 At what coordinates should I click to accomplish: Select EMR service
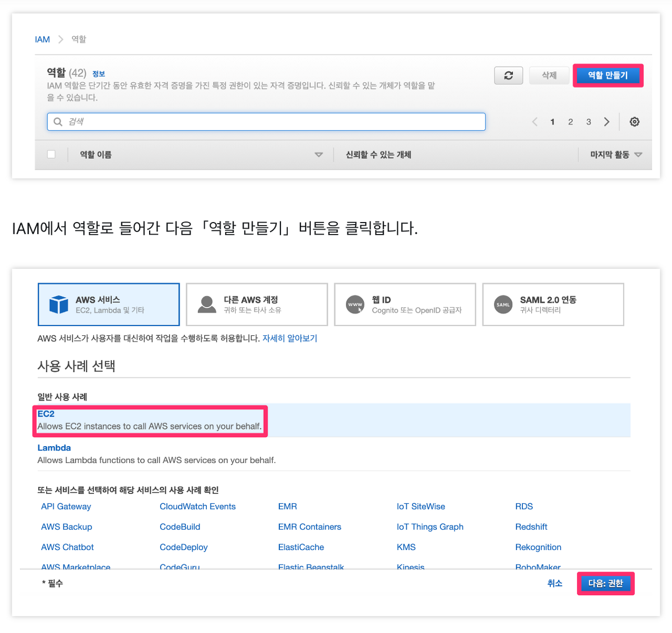pos(288,507)
